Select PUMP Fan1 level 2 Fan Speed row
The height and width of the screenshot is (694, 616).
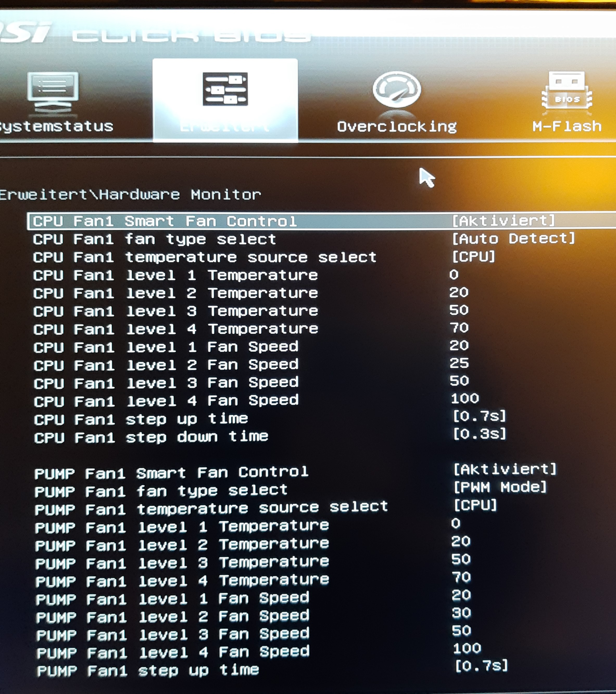[x=172, y=616]
